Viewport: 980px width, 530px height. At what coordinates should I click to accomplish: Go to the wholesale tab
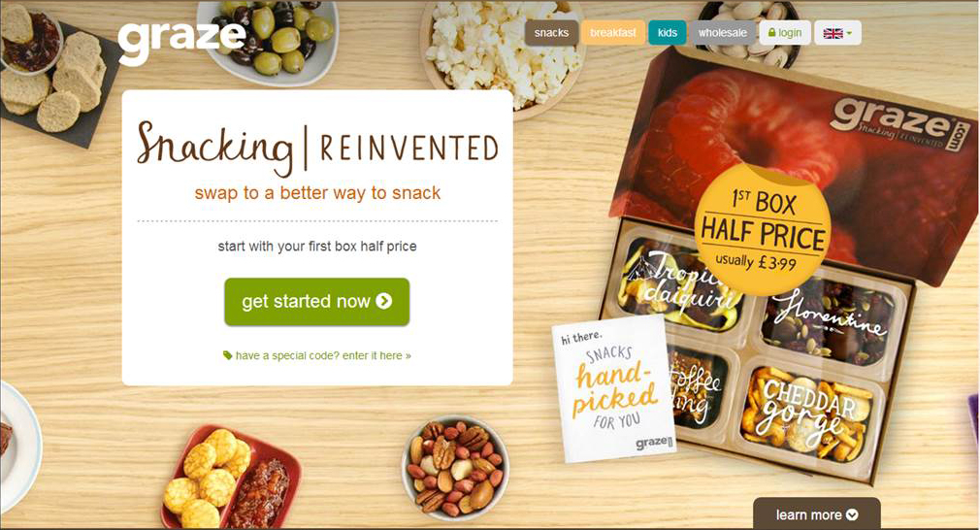pyautogui.click(x=723, y=32)
